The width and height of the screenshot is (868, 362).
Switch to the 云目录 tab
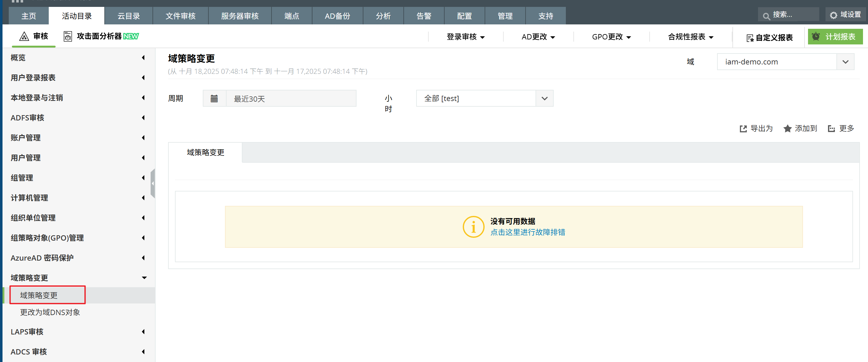[128, 16]
